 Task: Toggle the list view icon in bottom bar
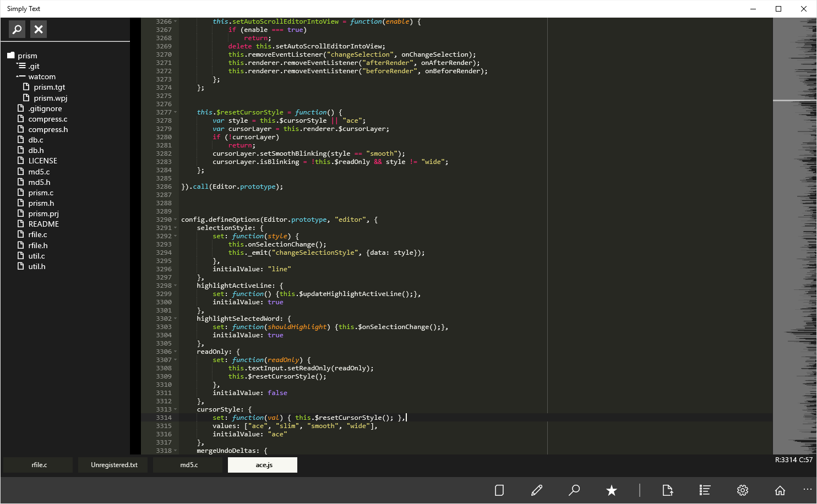(x=705, y=490)
